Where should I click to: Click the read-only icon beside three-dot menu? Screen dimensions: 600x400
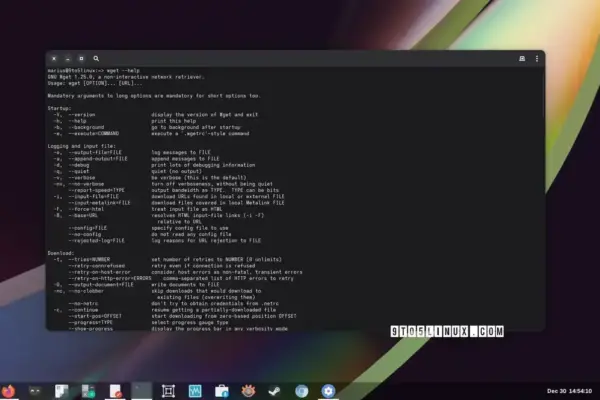(x=522, y=59)
